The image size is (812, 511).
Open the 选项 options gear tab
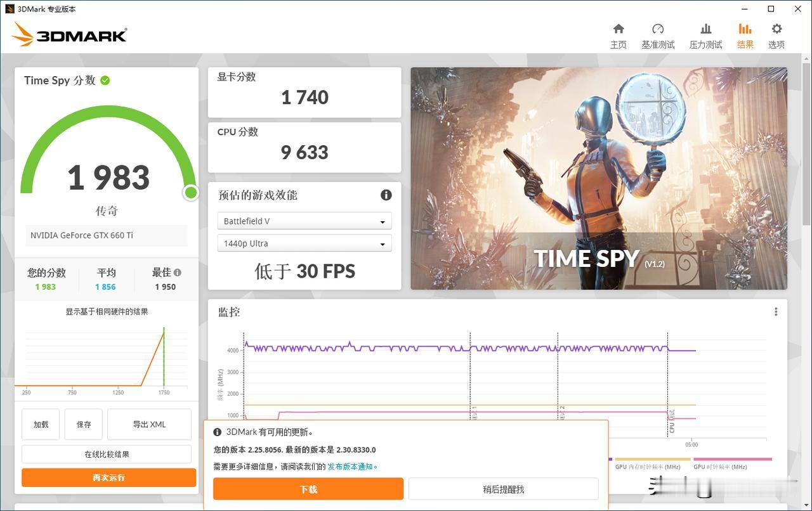(x=776, y=36)
